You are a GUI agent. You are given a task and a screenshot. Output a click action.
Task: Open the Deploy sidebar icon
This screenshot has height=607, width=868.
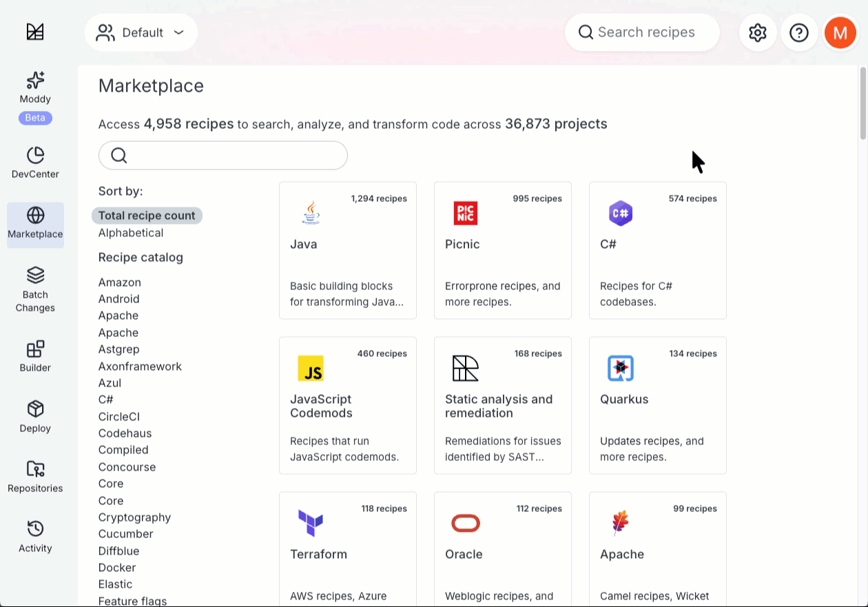pos(35,417)
